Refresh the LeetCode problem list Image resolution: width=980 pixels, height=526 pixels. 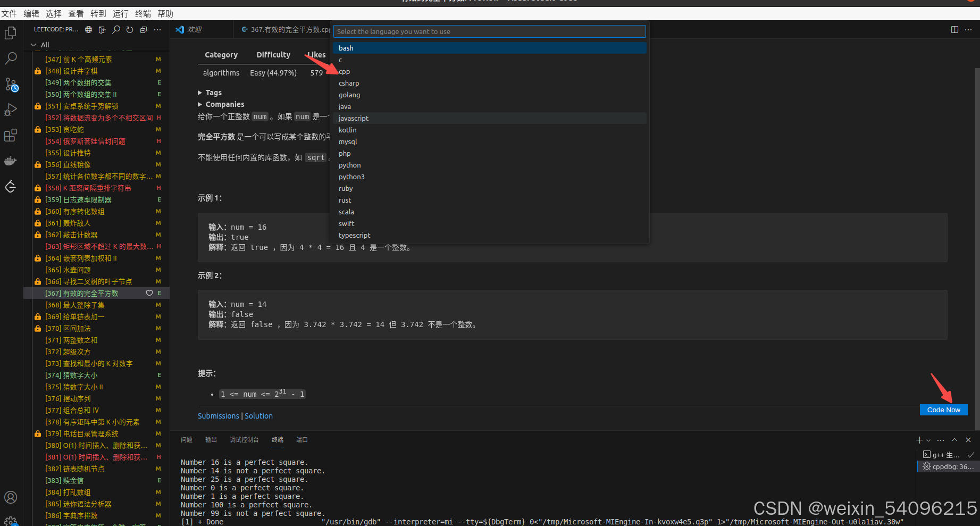[129, 30]
